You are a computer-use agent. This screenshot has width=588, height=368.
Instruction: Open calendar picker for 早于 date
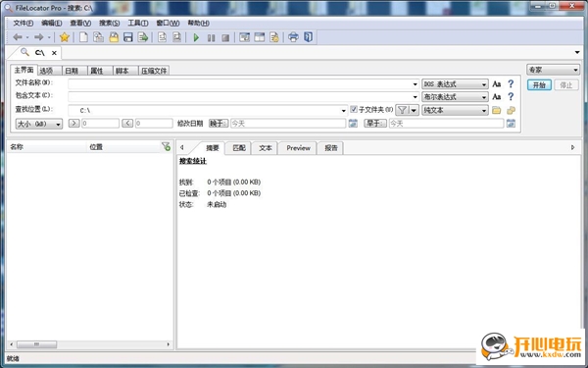(x=511, y=124)
